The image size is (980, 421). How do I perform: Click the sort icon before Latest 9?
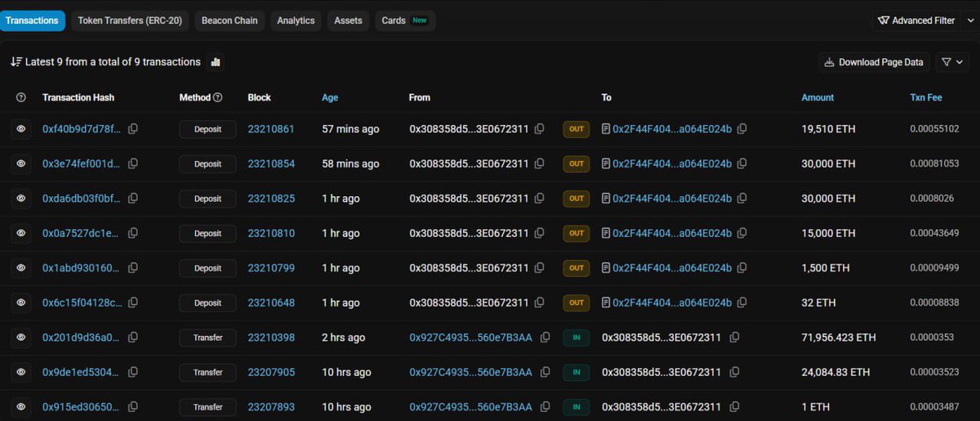[16, 62]
